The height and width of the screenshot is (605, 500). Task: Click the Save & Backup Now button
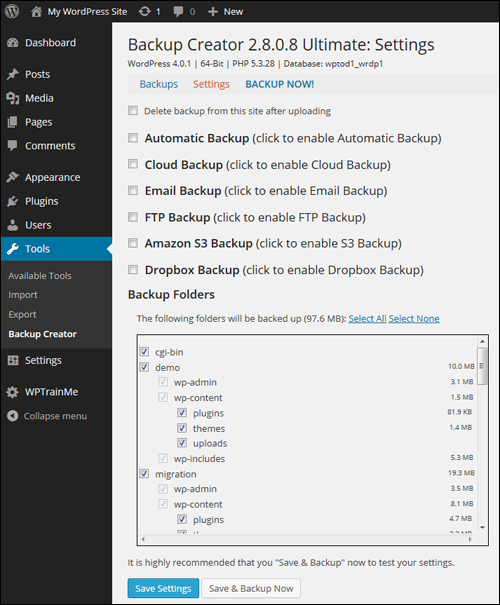click(251, 588)
